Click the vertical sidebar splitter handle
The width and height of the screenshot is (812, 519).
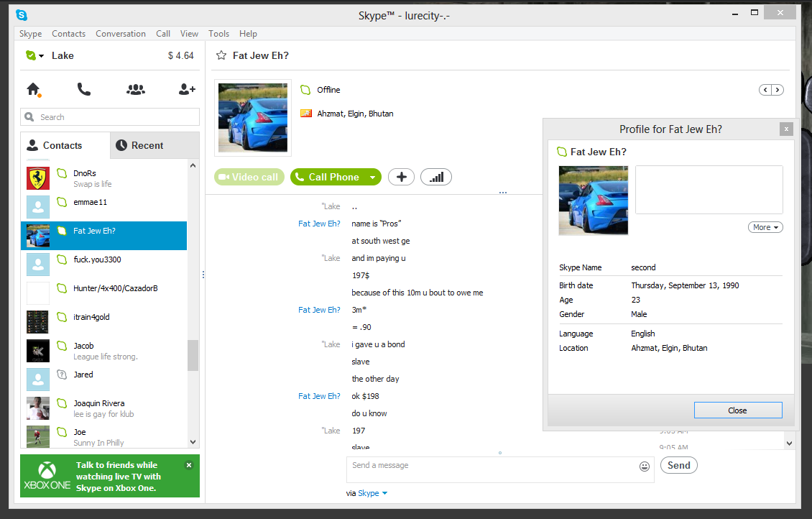point(203,275)
